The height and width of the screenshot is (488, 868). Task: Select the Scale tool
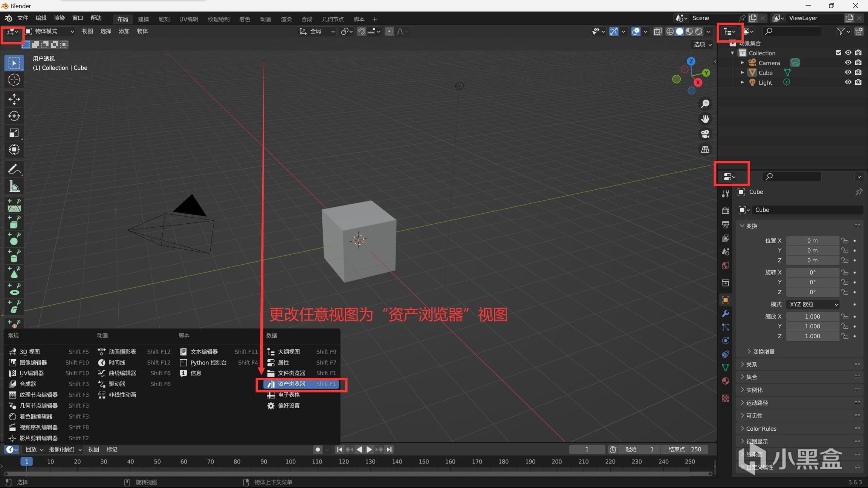pos(14,133)
